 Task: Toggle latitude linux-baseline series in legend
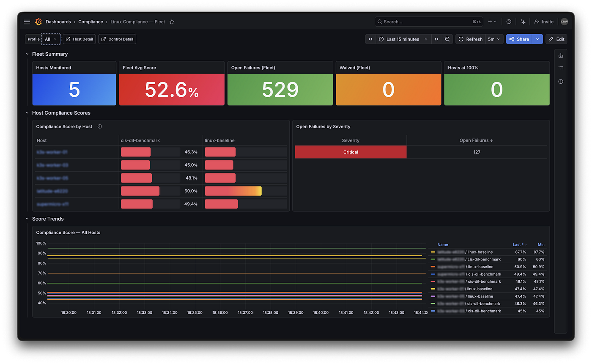(465, 252)
